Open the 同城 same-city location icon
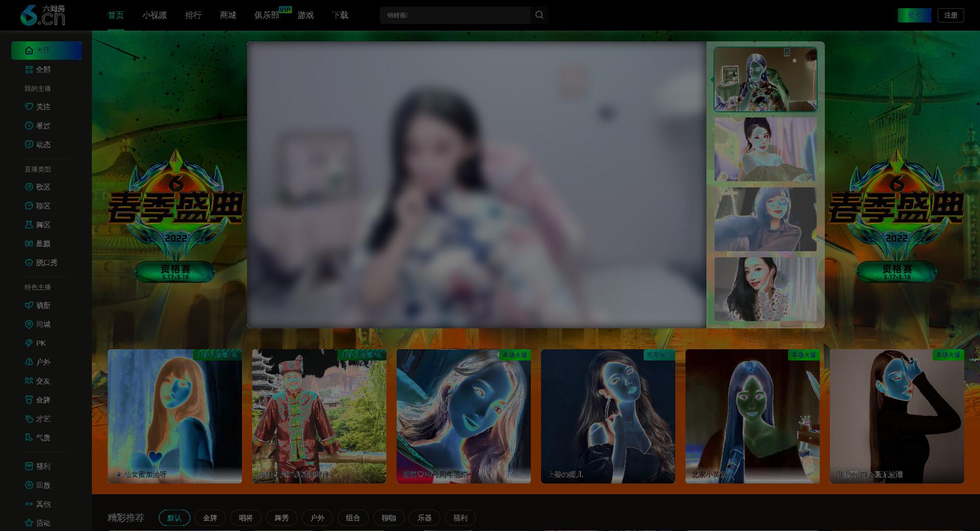Image resolution: width=980 pixels, height=531 pixels. point(29,324)
